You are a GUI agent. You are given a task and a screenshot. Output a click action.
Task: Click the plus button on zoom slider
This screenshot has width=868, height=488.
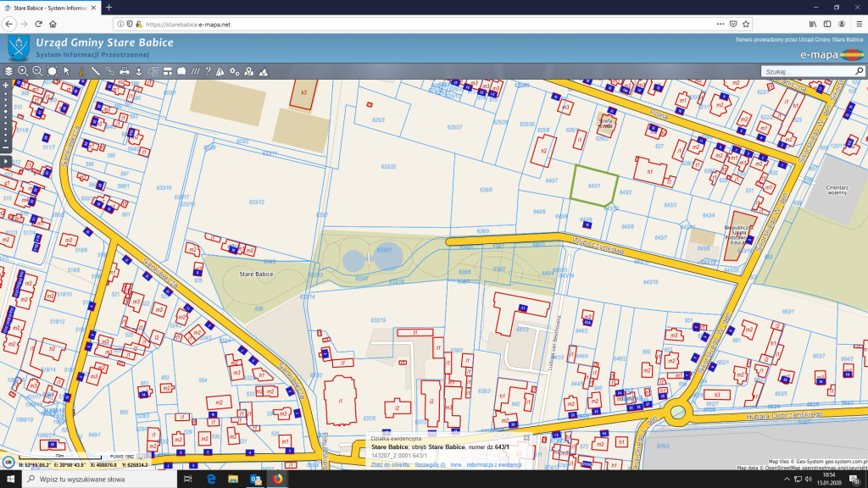click(6, 86)
